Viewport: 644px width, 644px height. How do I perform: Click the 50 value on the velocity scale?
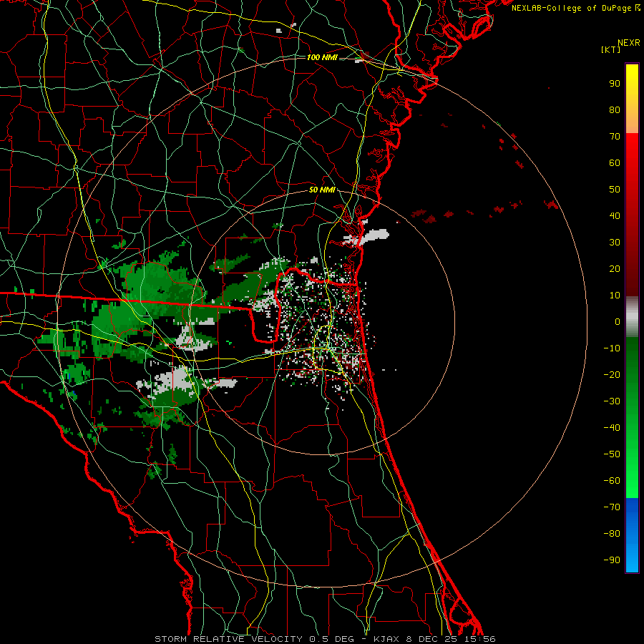(x=615, y=190)
